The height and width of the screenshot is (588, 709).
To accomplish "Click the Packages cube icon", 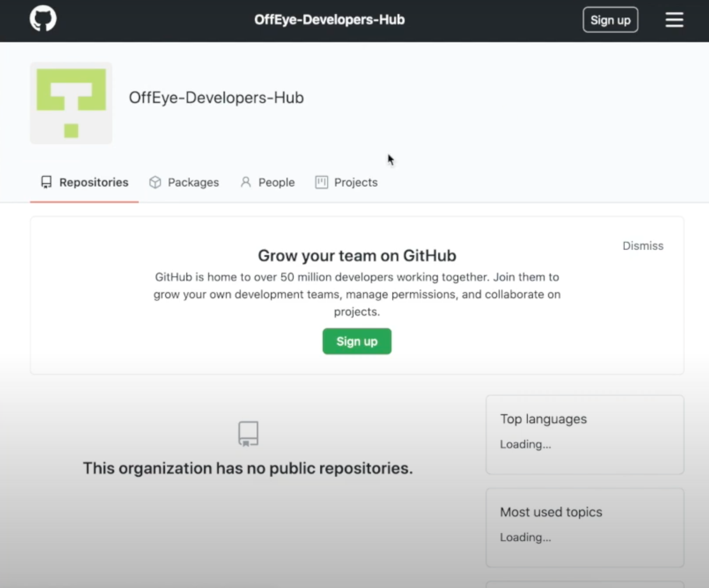I will click(155, 182).
